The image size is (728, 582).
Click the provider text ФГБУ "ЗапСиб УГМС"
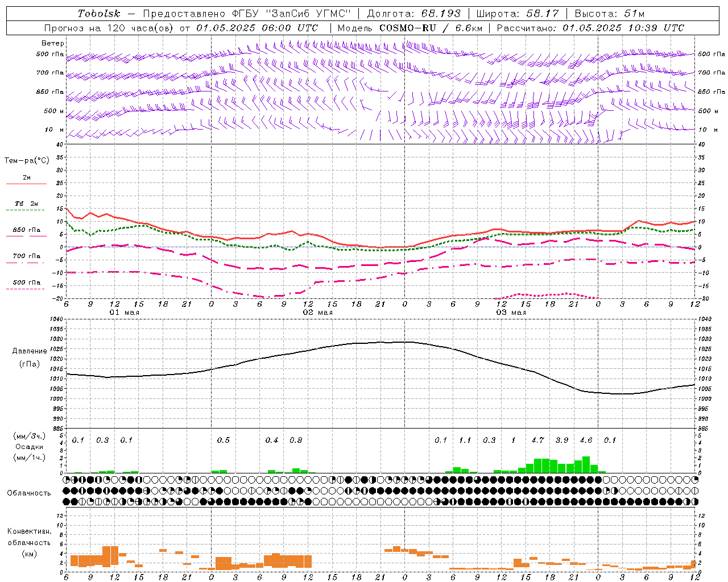tap(291, 14)
